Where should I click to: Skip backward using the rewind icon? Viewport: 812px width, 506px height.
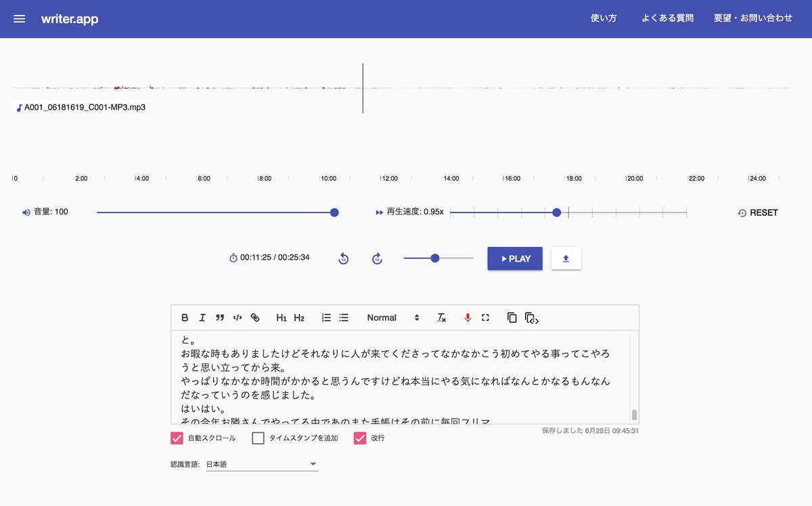343,258
